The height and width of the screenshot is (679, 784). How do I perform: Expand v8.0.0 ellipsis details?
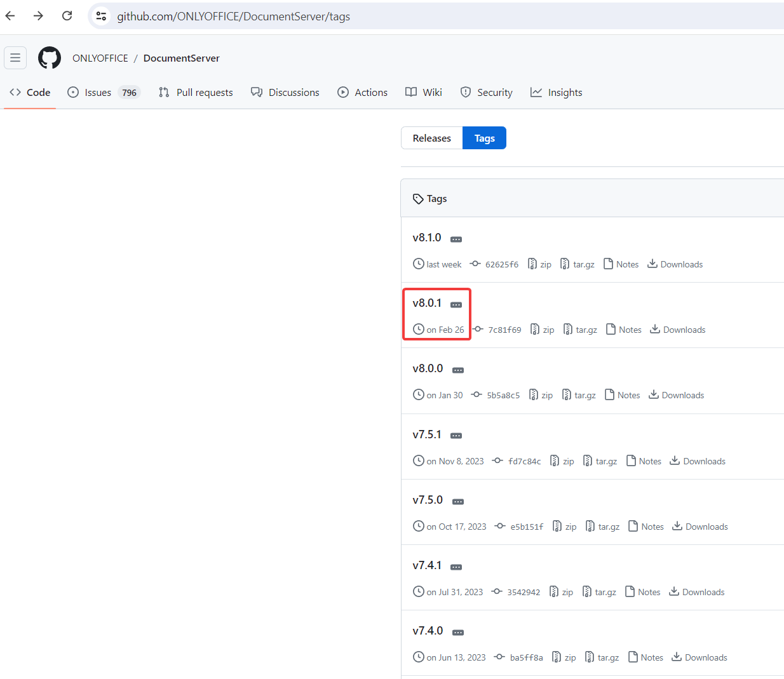(x=458, y=370)
